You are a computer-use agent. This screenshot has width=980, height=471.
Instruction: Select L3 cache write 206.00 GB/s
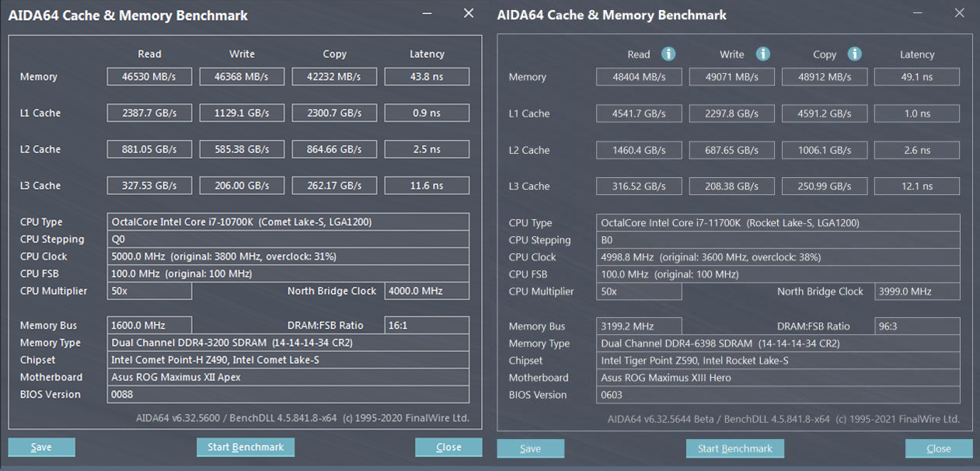(242, 186)
